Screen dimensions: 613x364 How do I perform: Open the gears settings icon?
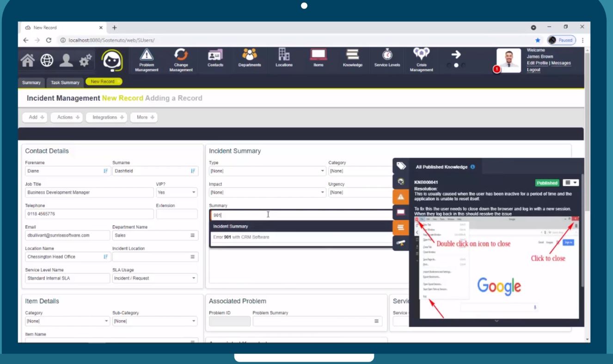(x=86, y=61)
